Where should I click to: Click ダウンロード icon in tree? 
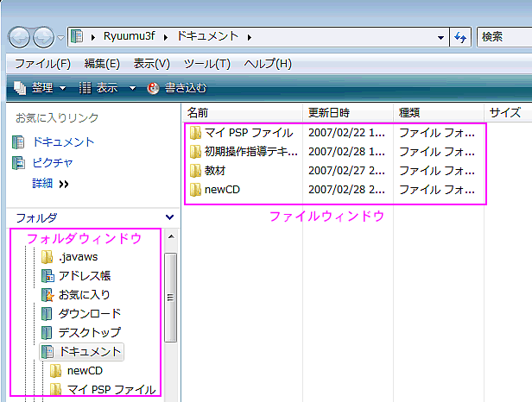(x=47, y=314)
